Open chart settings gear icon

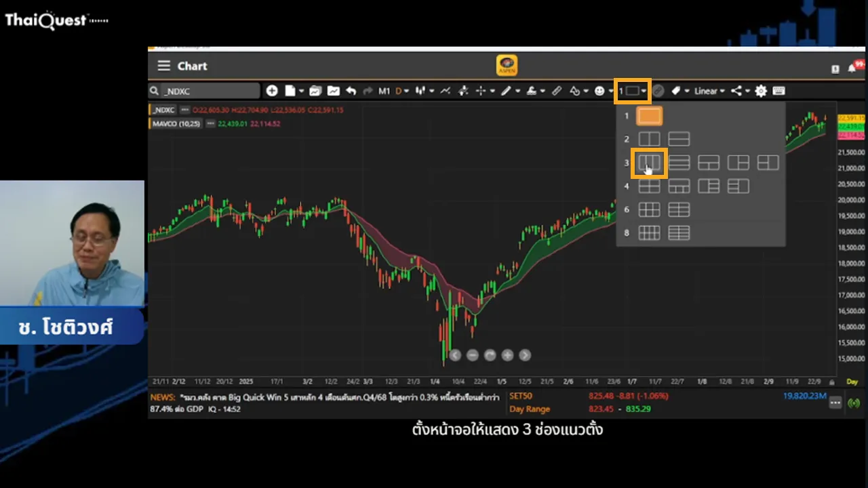coord(761,91)
